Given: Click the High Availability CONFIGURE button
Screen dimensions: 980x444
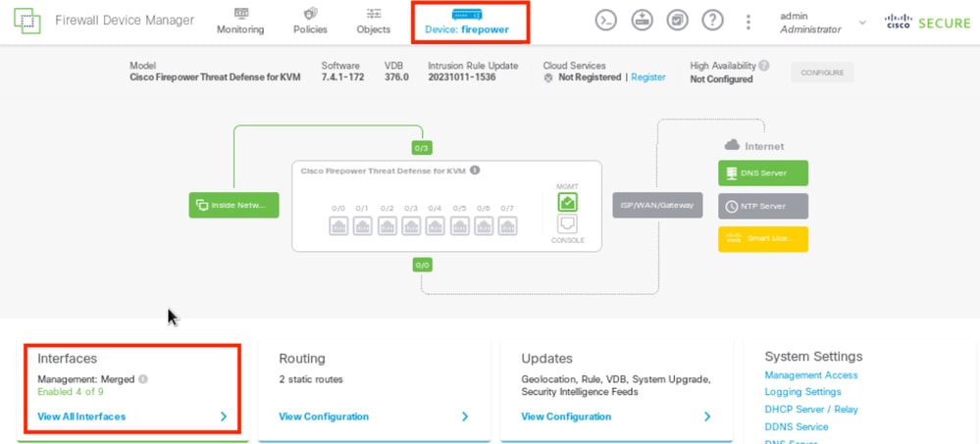Looking at the screenshot, I should pos(822,73).
